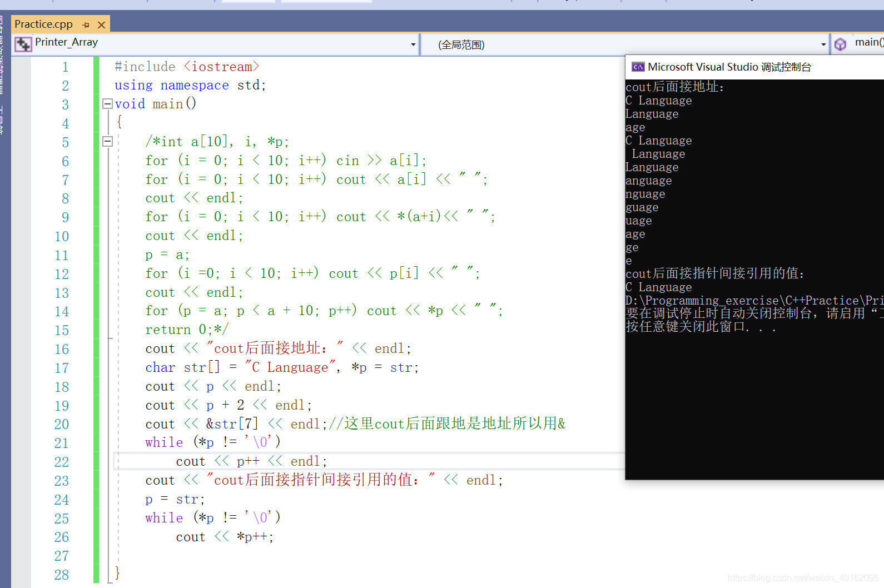The image size is (884, 588).
Task: Collapse the void main() code block
Action: [108, 104]
